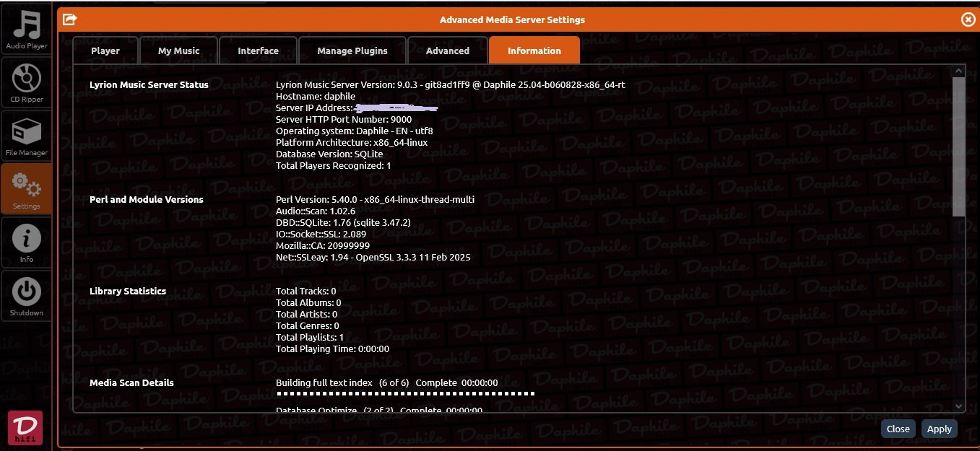Viewport: 980px width, 451px height.
Task: Click the scrollbar up arrow
Action: pyautogui.click(x=958, y=71)
